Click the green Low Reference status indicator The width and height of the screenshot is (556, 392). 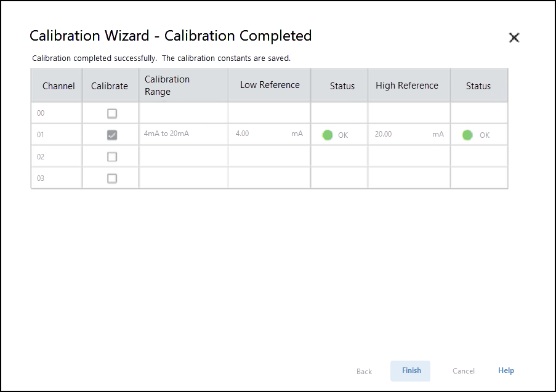(x=328, y=135)
